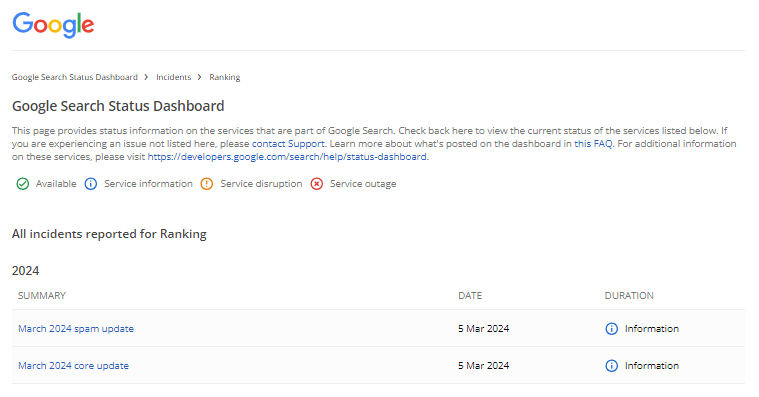This screenshot has height=397, width=759.
Task: Click the DATE column header
Action: pos(470,296)
